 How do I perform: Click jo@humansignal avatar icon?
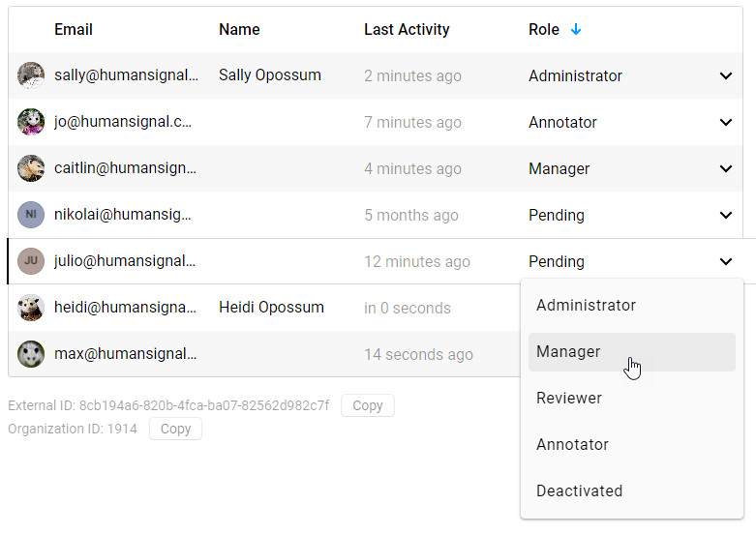point(31,122)
